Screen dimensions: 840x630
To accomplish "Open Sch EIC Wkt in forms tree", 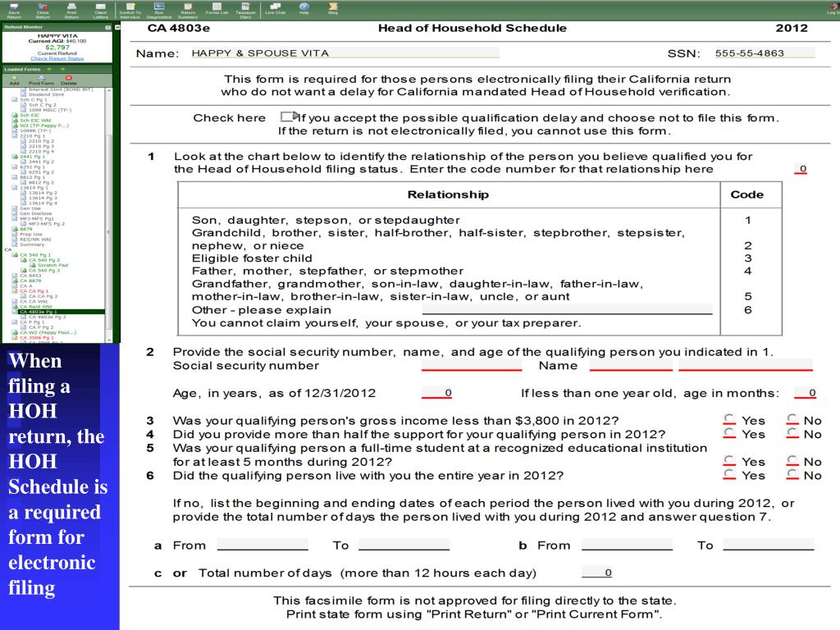I will 35,121.
